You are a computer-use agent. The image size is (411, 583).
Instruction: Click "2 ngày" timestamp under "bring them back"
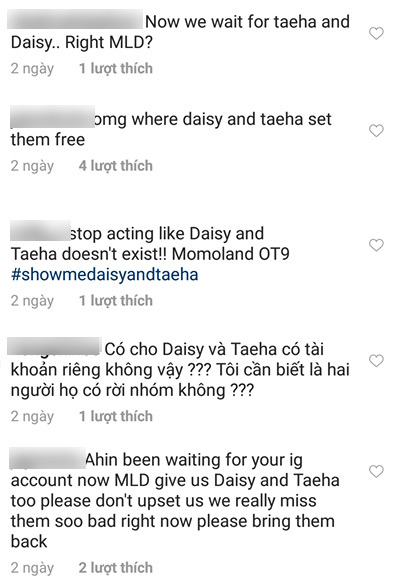tap(32, 568)
